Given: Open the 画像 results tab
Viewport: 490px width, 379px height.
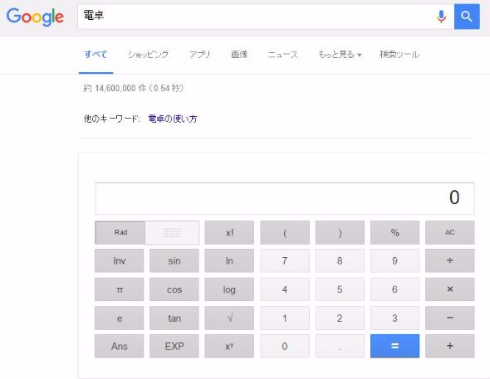Looking at the screenshot, I should [239, 54].
